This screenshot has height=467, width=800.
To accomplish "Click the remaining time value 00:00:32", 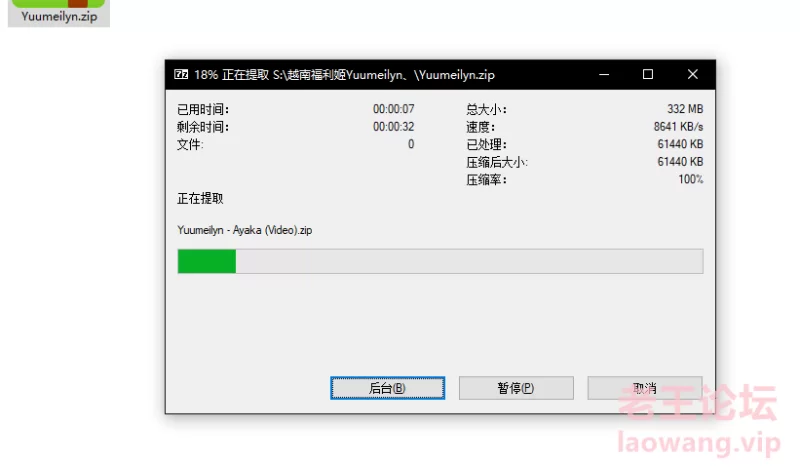I will [x=393, y=127].
